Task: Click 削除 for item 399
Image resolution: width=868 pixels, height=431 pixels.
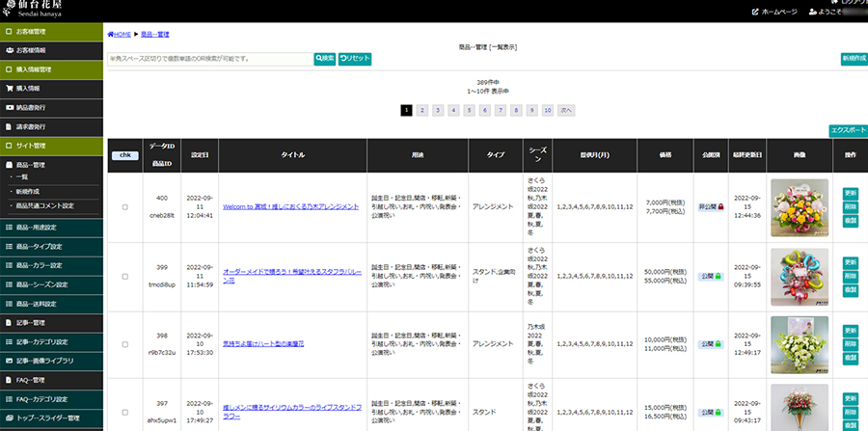Action: [851, 276]
